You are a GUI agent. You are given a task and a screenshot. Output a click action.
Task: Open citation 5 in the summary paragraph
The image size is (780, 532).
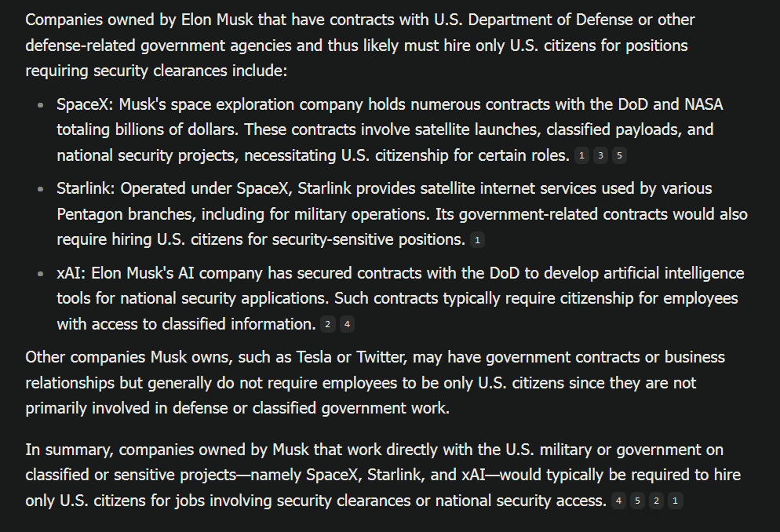(637, 501)
